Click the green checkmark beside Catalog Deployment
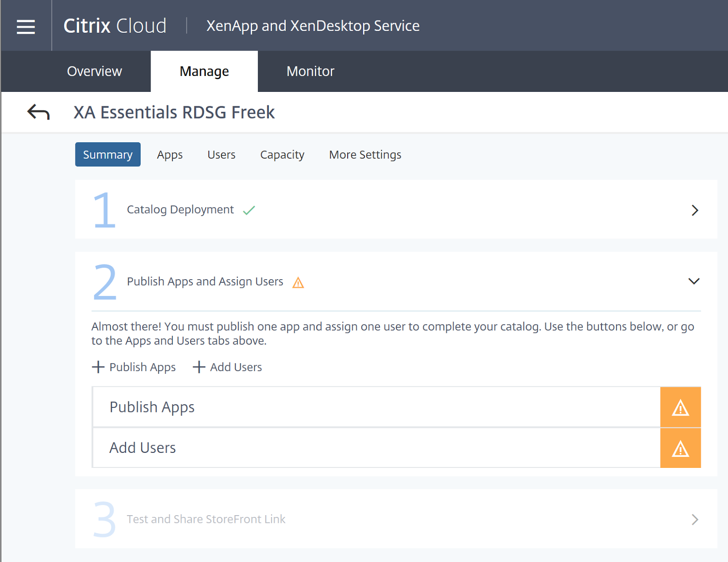 249,210
